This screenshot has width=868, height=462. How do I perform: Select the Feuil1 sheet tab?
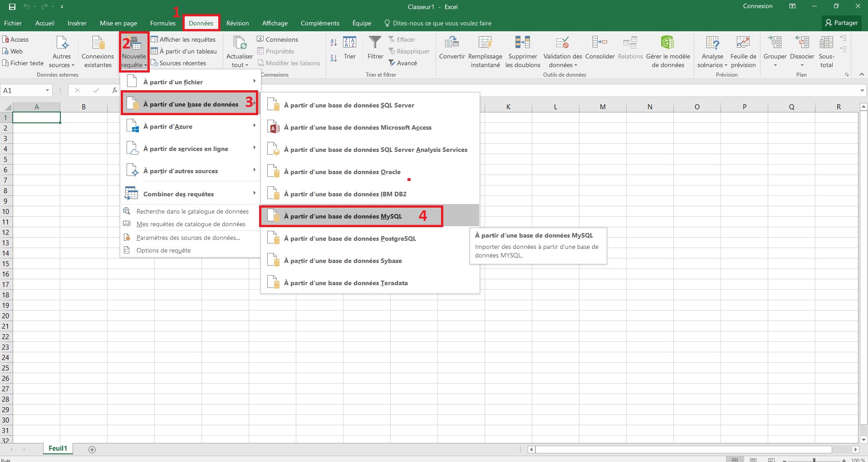[58, 448]
